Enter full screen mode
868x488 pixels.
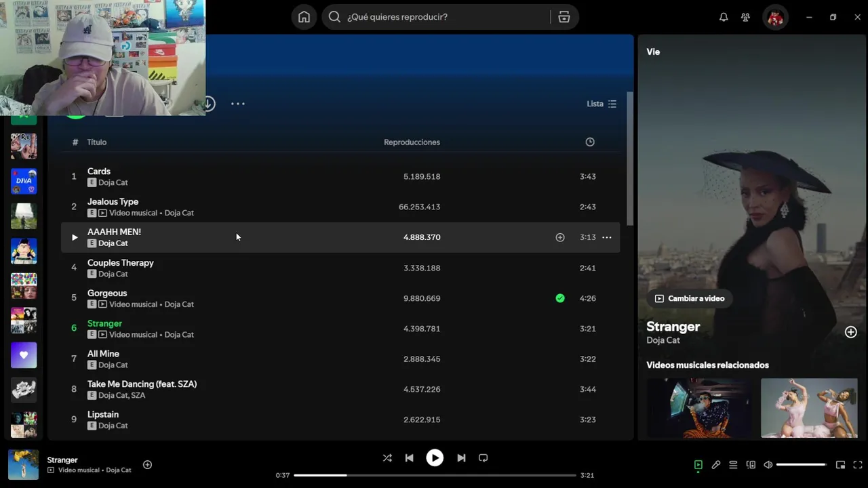[857, 465]
